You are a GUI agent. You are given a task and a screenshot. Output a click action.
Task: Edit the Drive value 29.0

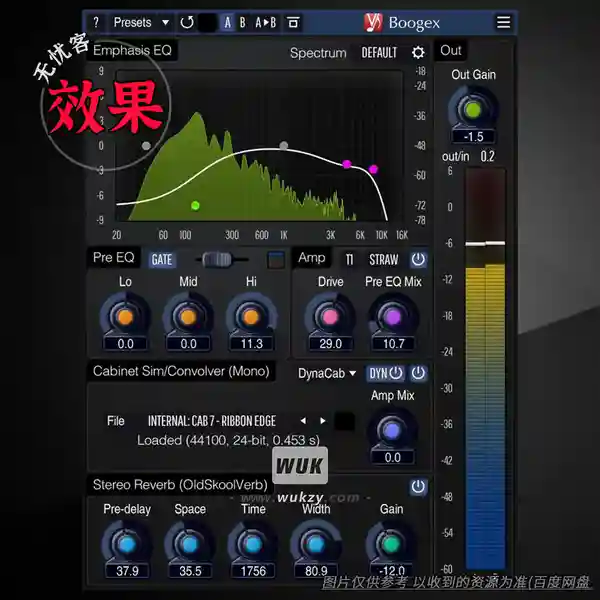(331, 344)
